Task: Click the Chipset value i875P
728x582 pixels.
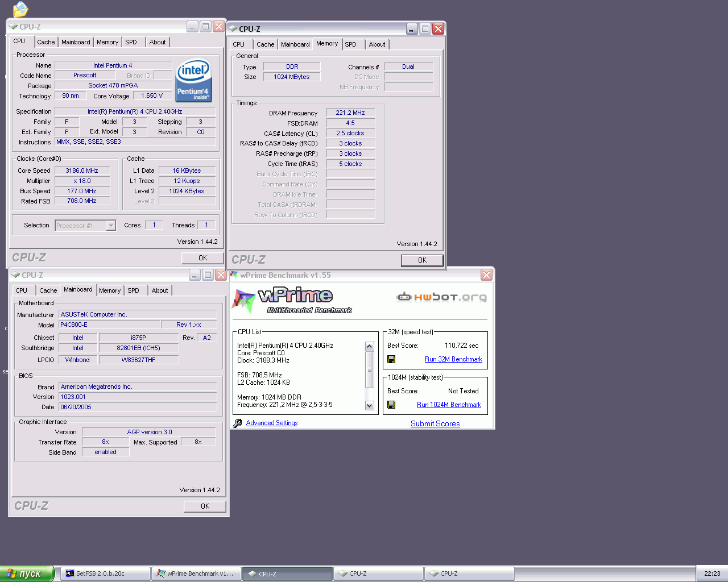Action: coord(139,338)
